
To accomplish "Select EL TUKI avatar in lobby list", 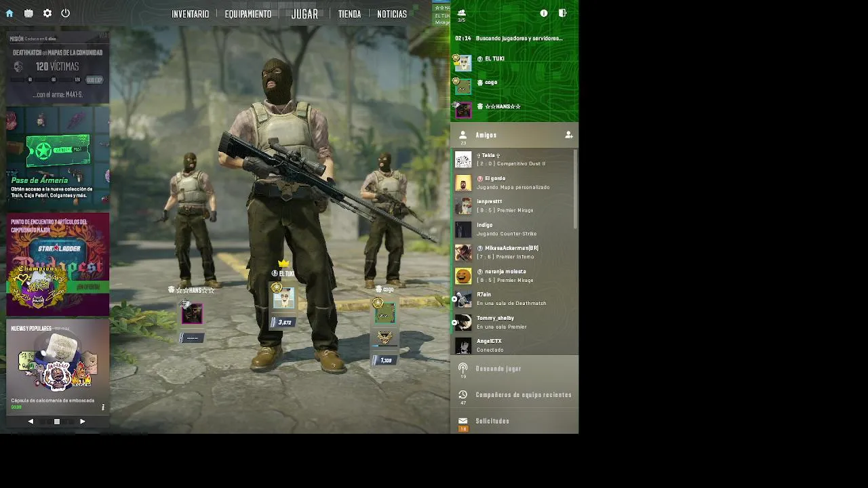I will click(463, 63).
